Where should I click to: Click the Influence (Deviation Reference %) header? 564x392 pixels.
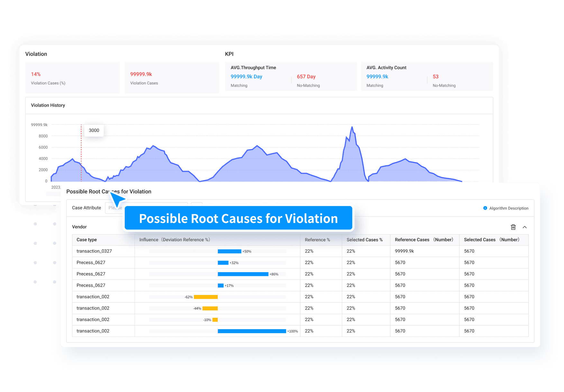(x=175, y=240)
